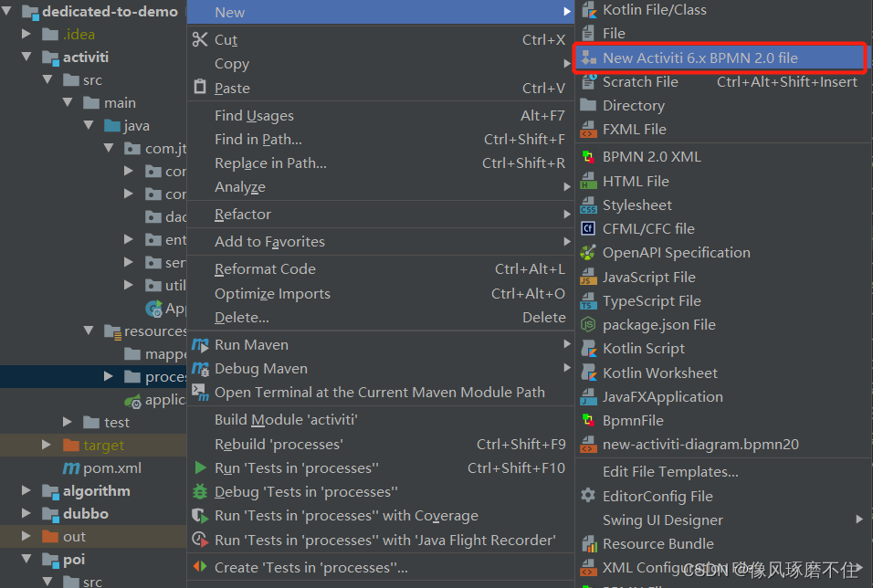Click the CFML/CFC file icon

click(588, 229)
